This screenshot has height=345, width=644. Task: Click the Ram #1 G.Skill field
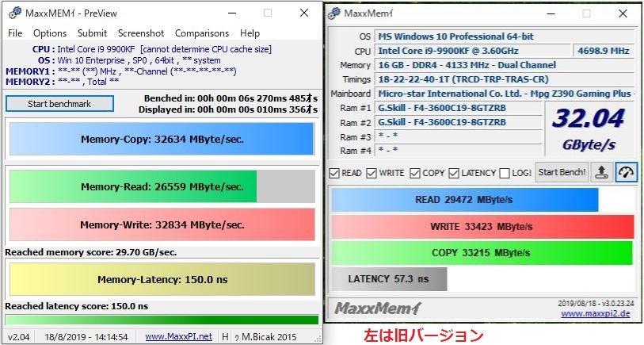coord(459,108)
